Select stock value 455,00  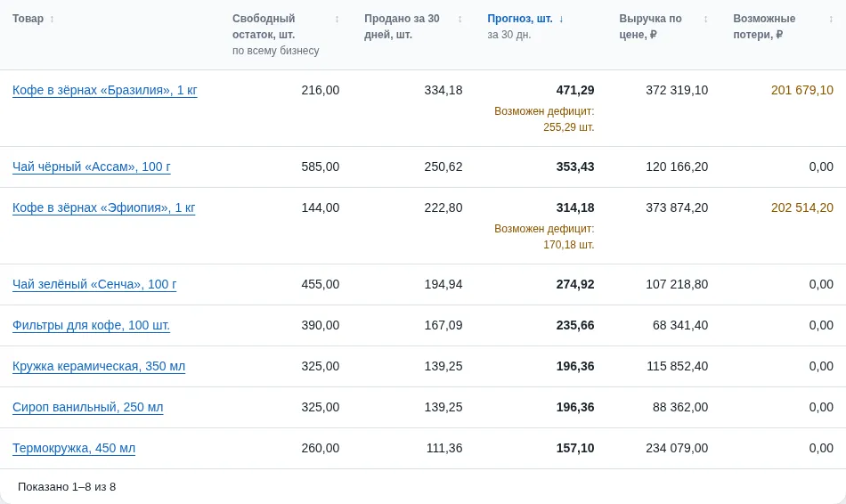tap(321, 284)
